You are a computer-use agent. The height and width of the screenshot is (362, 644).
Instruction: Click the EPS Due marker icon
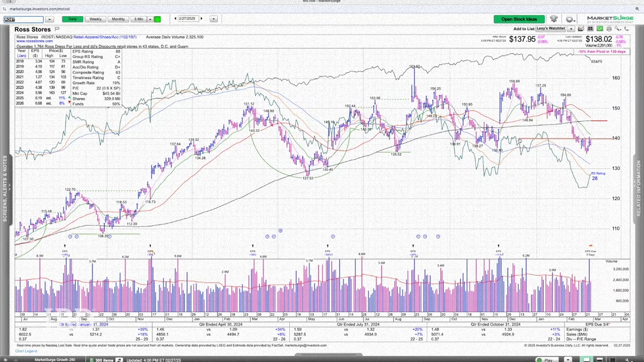(590, 245)
